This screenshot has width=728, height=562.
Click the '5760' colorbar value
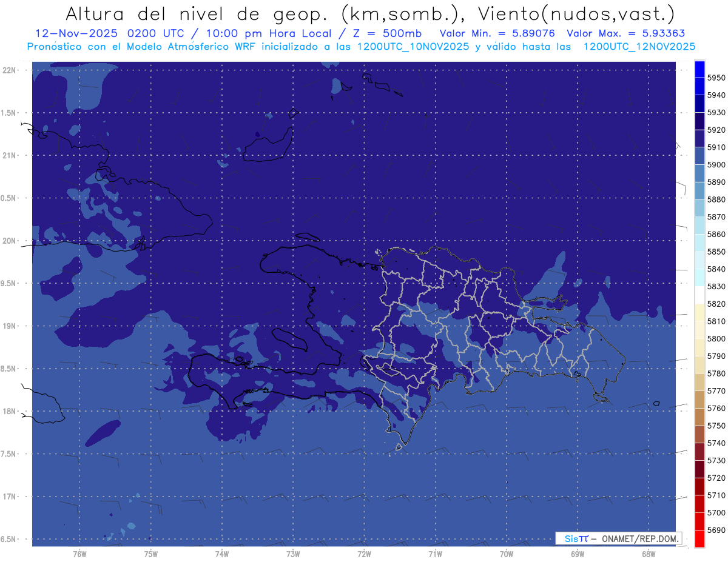point(716,408)
